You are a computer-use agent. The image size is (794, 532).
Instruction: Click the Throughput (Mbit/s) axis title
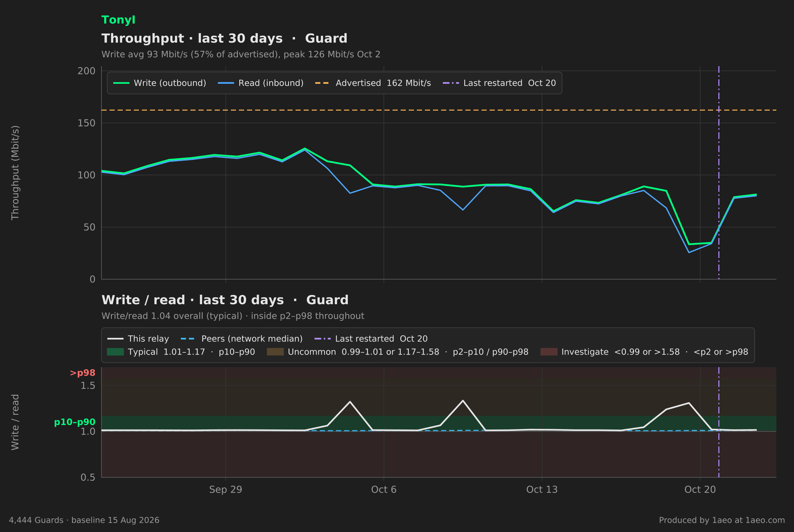(x=15, y=173)
